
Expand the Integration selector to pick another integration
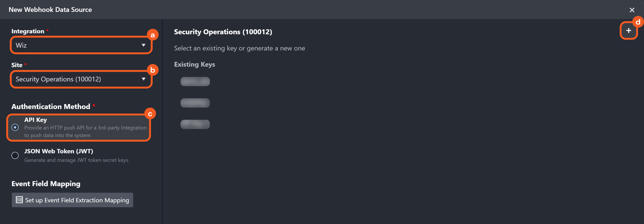click(81, 45)
